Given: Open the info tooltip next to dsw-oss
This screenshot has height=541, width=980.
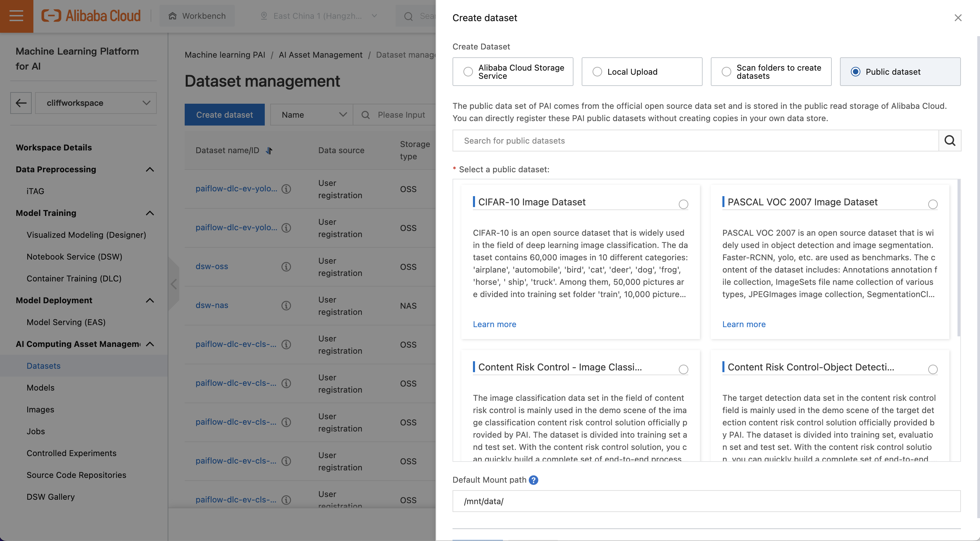Looking at the screenshot, I should tap(286, 266).
